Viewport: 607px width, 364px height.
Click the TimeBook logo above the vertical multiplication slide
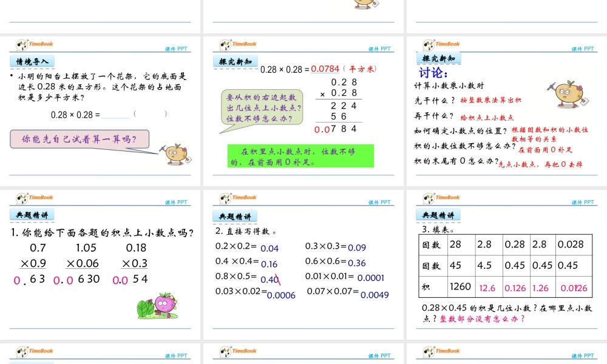pos(238,45)
